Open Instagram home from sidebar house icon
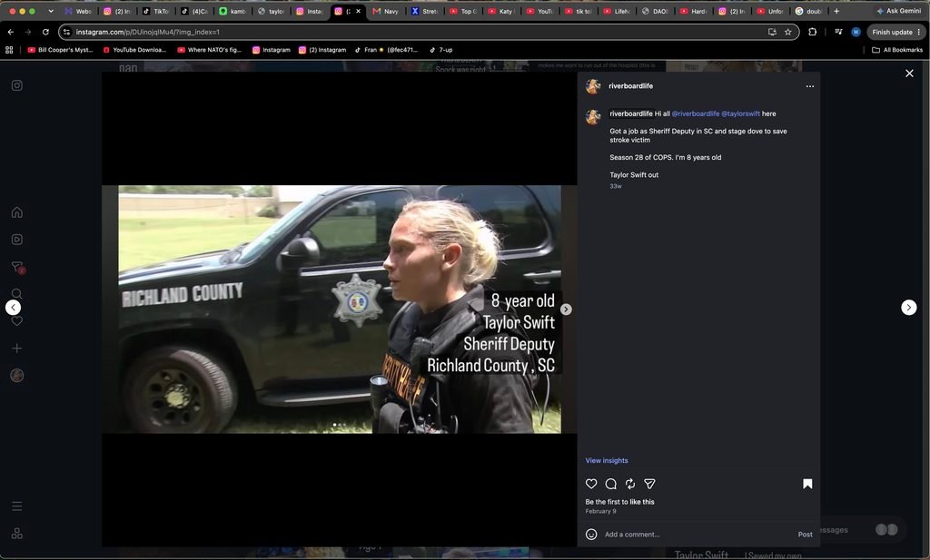The image size is (930, 560). [x=17, y=212]
